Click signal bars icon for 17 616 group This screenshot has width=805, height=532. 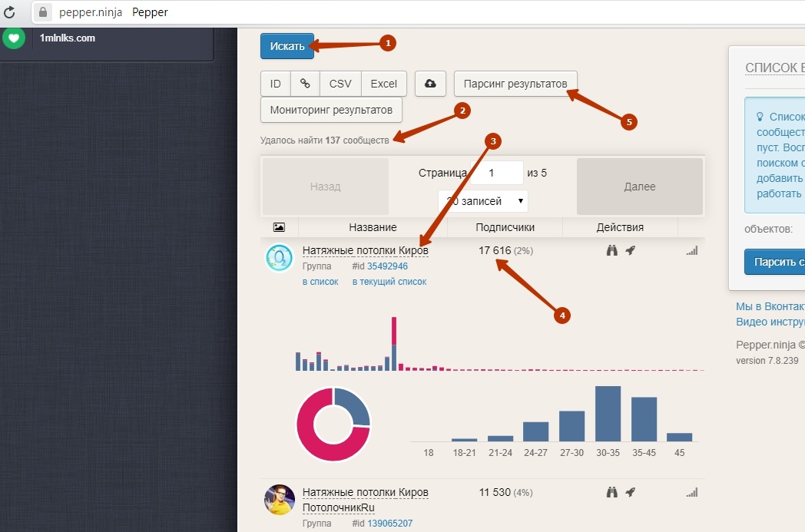[692, 251]
